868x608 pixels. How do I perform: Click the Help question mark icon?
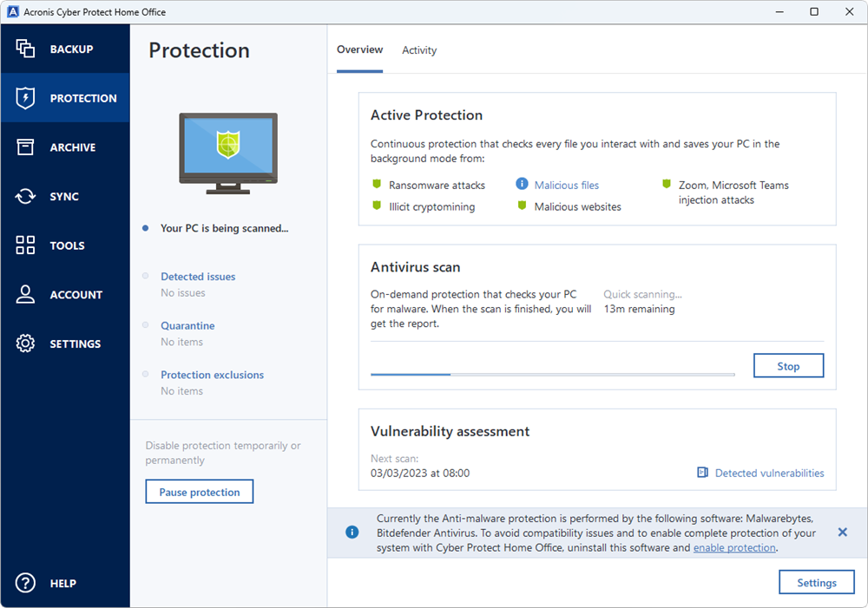25,584
